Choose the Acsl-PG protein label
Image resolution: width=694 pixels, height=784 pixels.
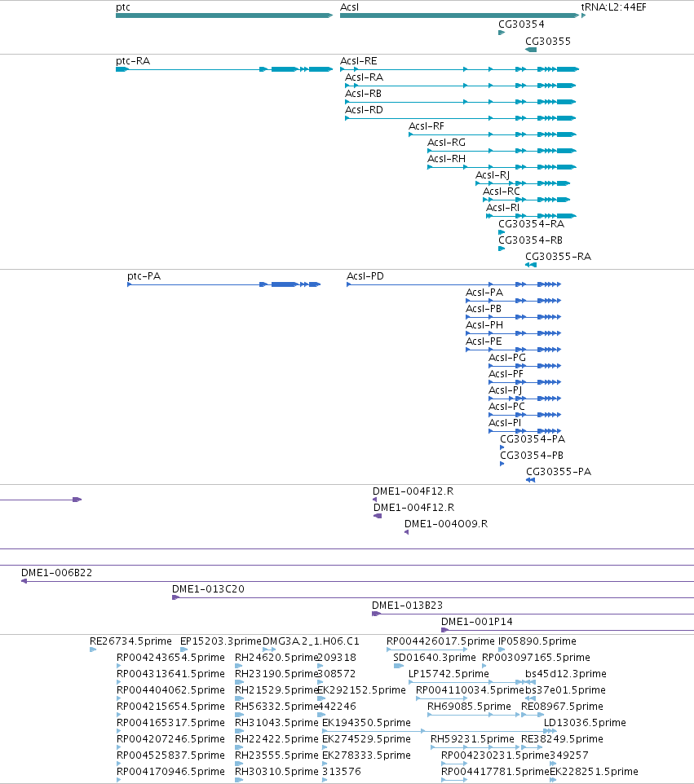click(507, 358)
